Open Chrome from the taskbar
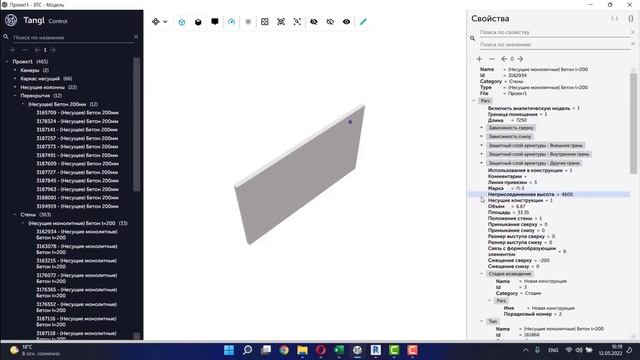Viewport: 640px width, 360px height. click(284, 350)
